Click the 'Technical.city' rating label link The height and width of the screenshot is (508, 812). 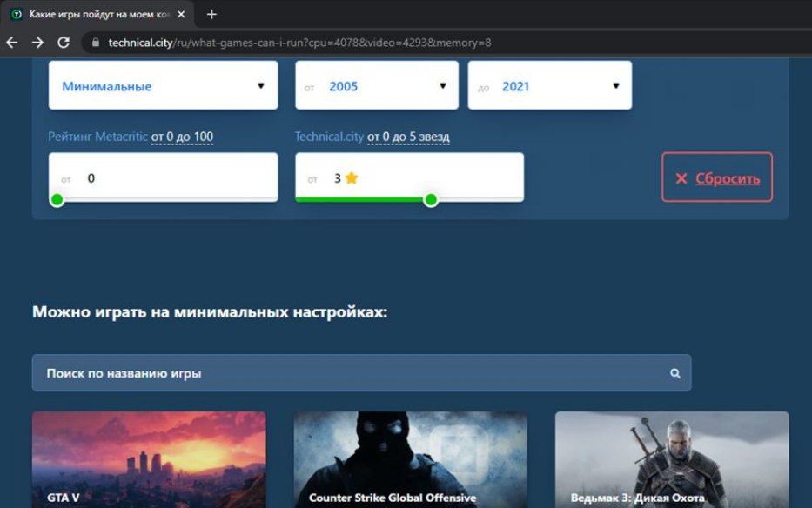click(x=329, y=137)
